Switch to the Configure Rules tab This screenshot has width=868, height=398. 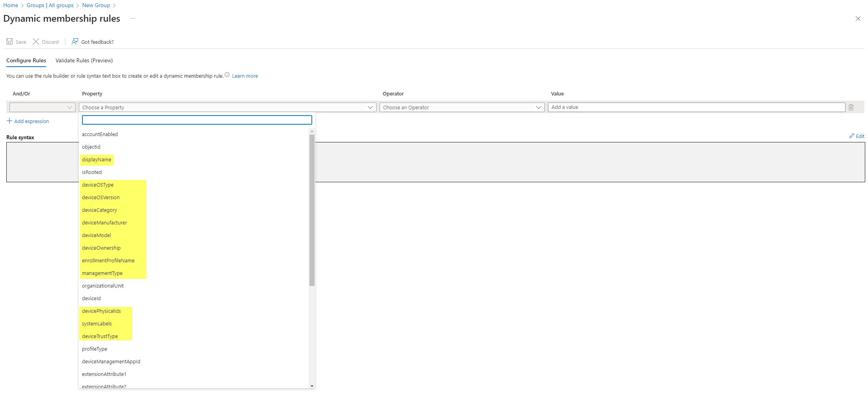[26, 60]
